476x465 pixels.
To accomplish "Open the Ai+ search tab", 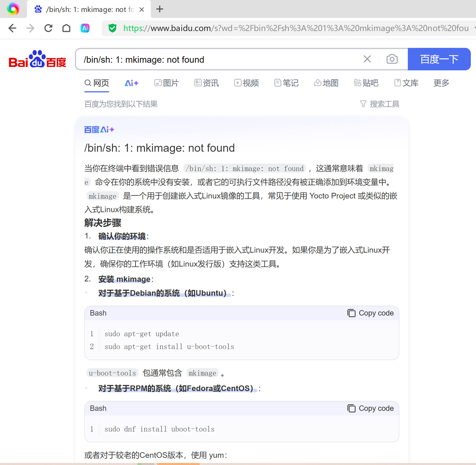I will (132, 83).
